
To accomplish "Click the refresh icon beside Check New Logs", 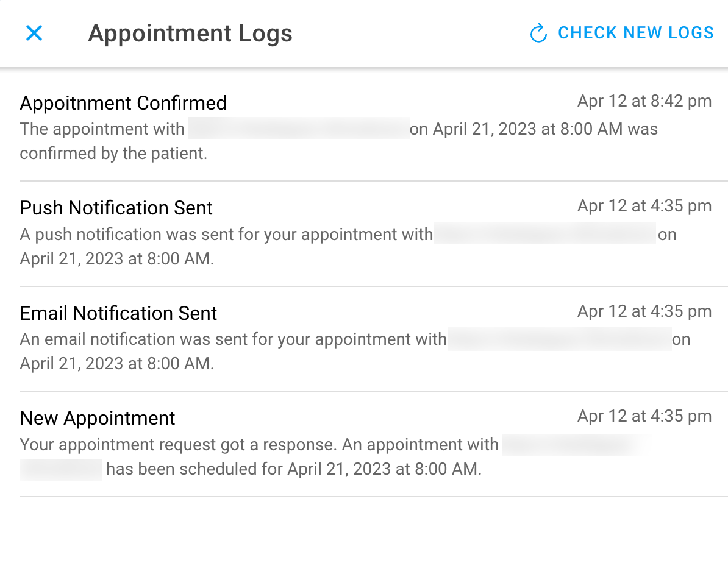I will (538, 33).
